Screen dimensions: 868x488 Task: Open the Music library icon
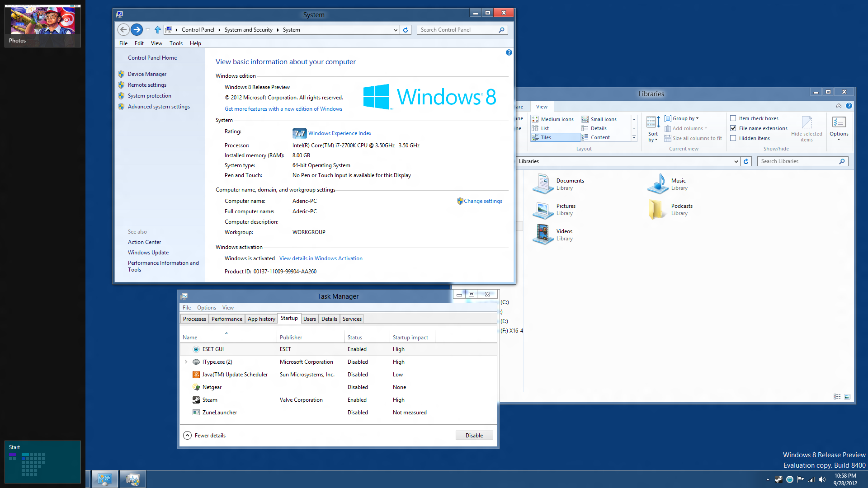tap(658, 184)
